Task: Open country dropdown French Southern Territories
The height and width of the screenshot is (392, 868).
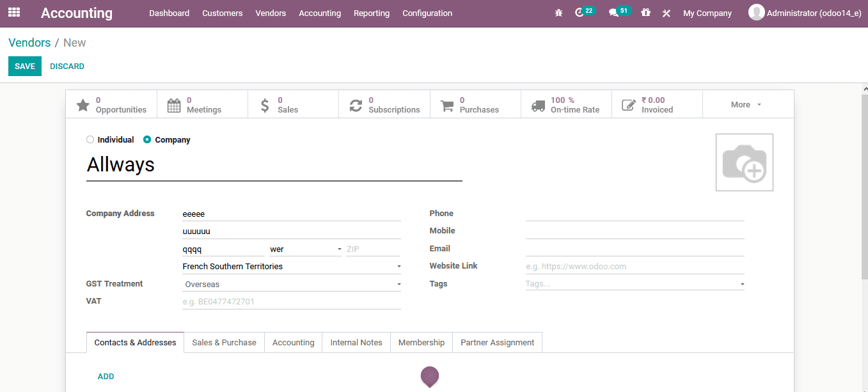Action: pyautogui.click(x=292, y=266)
